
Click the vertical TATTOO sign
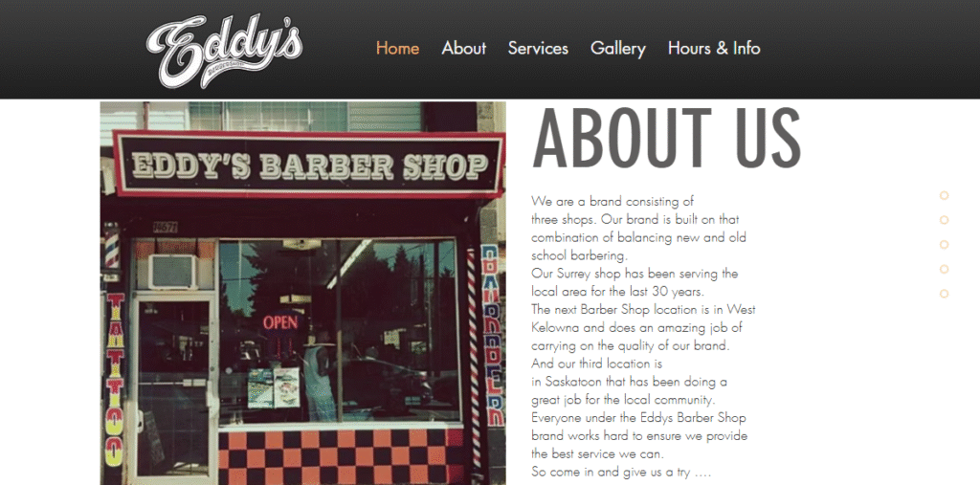pyautogui.click(x=114, y=380)
